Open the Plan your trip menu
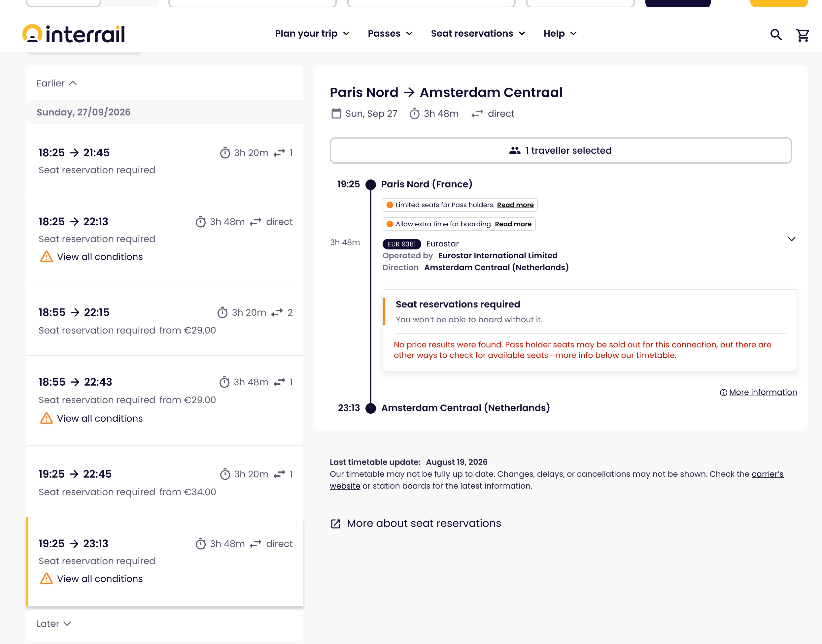The width and height of the screenshot is (822, 644). point(312,34)
